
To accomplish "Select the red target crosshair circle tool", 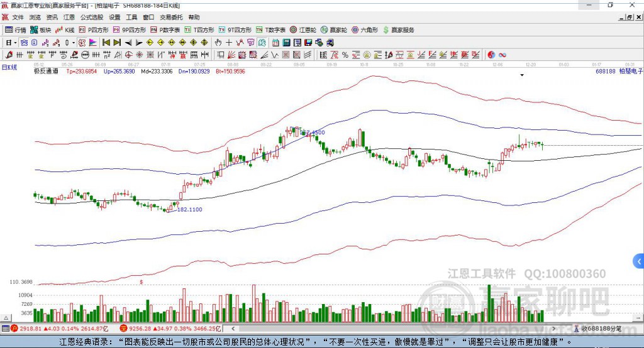I will [x=128, y=55].
